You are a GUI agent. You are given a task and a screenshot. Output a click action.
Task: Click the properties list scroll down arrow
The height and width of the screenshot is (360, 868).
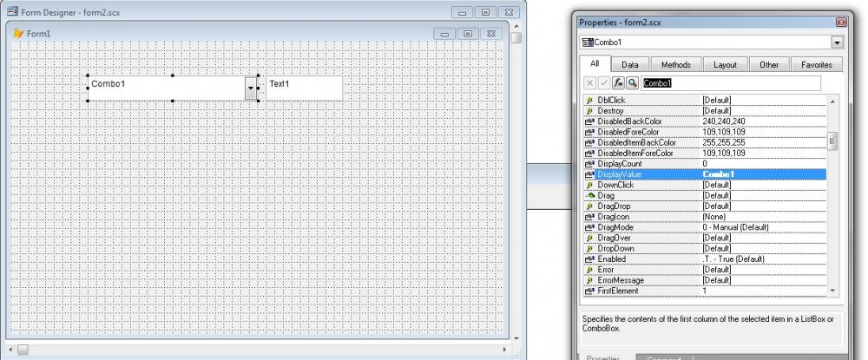point(832,291)
